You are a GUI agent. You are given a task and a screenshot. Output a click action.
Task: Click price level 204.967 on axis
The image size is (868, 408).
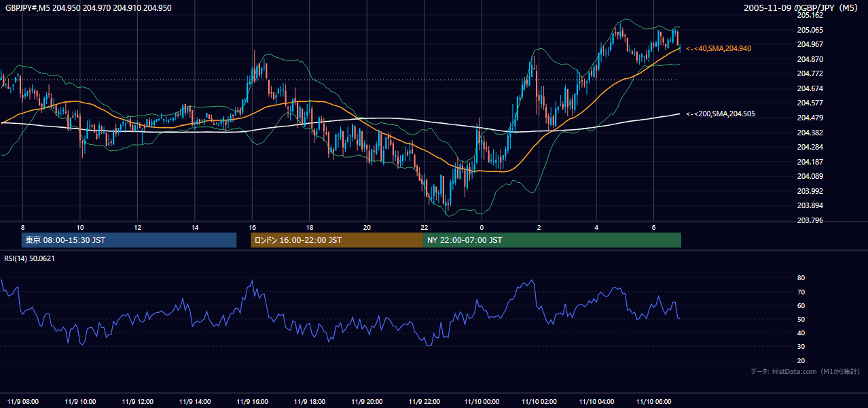pyautogui.click(x=810, y=44)
